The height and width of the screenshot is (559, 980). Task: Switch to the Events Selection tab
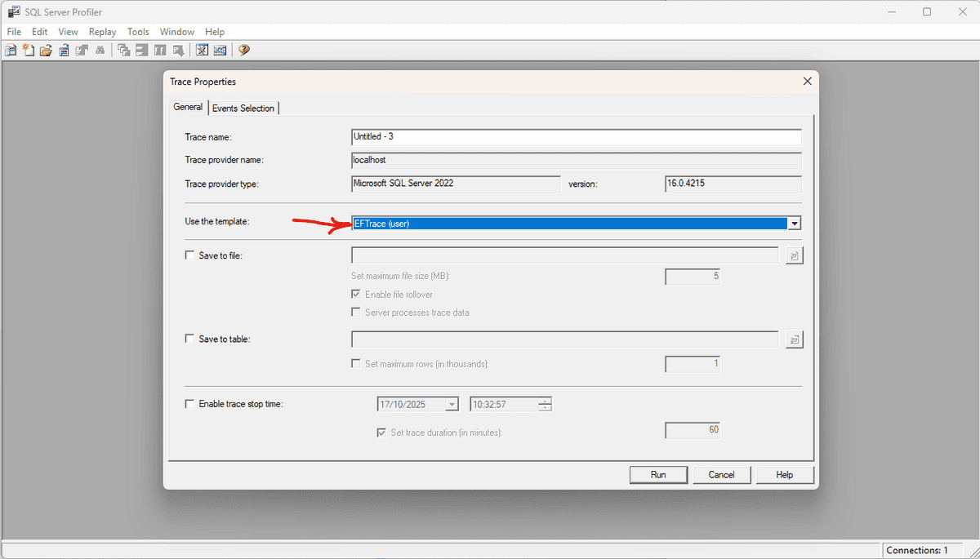pos(243,107)
